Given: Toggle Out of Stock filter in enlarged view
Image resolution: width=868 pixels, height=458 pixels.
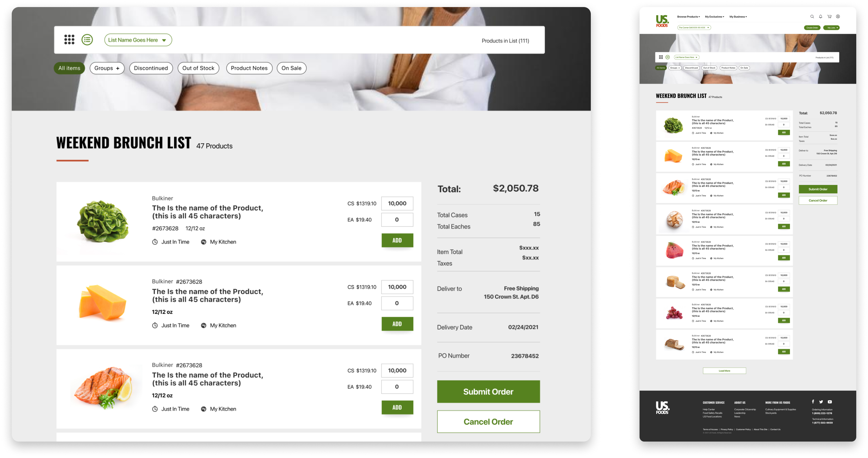Looking at the screenshot, I should [198, 68].
